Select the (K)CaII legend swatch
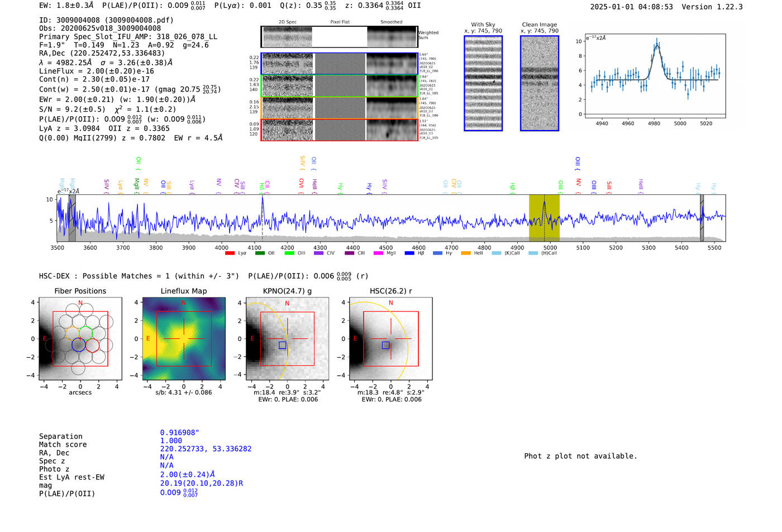The height and width of the screenshot is (532, 782). click(496, 253)
